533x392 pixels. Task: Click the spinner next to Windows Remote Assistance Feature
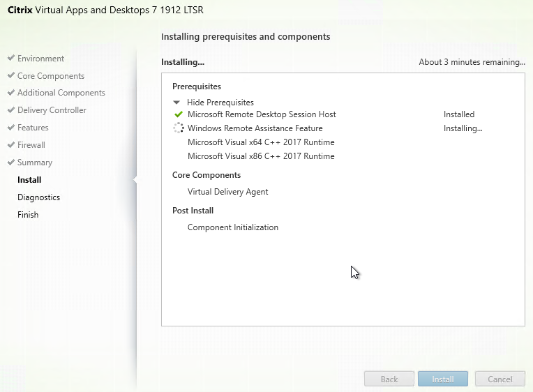pyautogui.click(x=178, y=128)
